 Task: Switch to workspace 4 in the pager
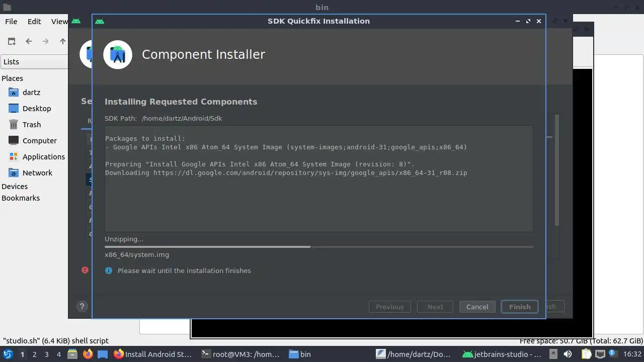point(58,354)
